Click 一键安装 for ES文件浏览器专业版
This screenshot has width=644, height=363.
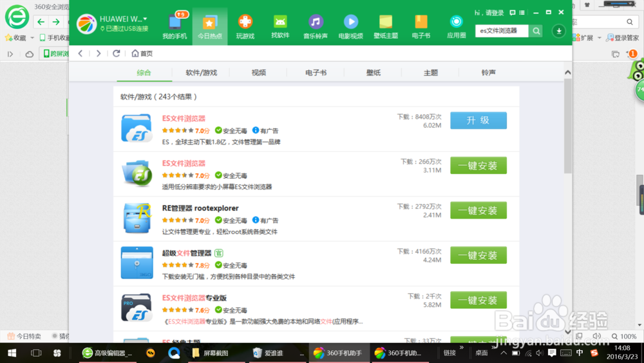point(478,300)
